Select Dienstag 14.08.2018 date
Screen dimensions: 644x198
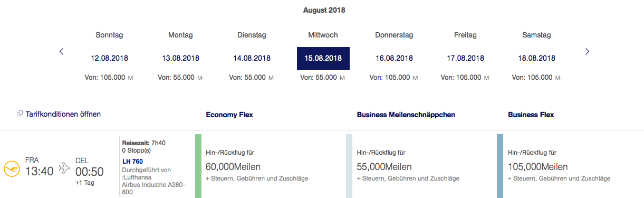(x=252, y=58)
